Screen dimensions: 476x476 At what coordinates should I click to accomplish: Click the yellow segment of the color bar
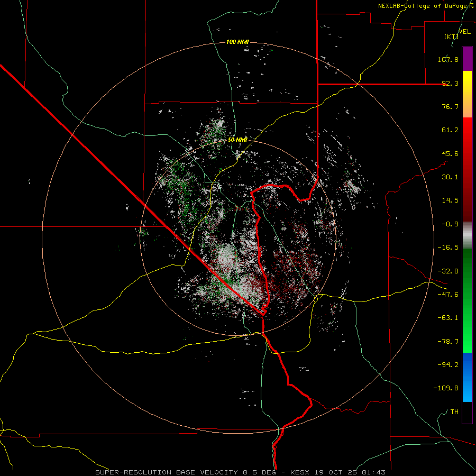[x=467, y=94]
